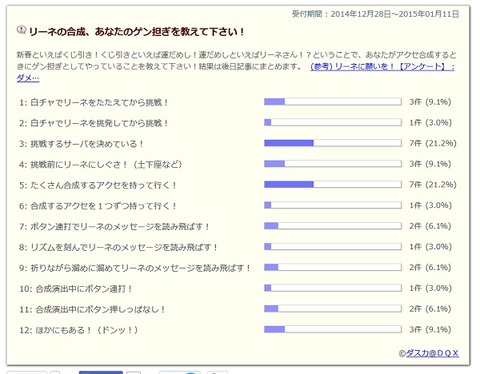Image resolution: width=480 pixels, height=374 pixels.
Task: Click the result bar for option 1
Action: (x=333, y=102)
